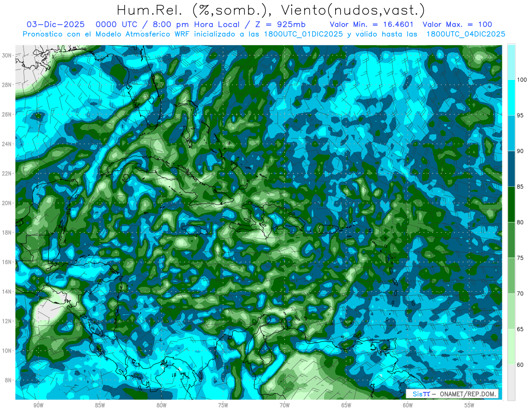Click the 85W longitude label
This screenshot has height=411, width=532.
pyautogui.click(x=100, y=405)
